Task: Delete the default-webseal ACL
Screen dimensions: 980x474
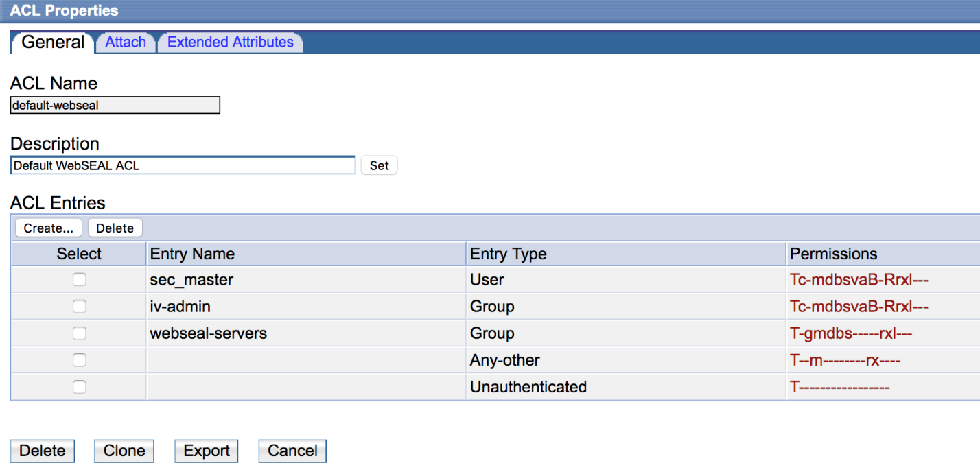Action: click(42, 451)
